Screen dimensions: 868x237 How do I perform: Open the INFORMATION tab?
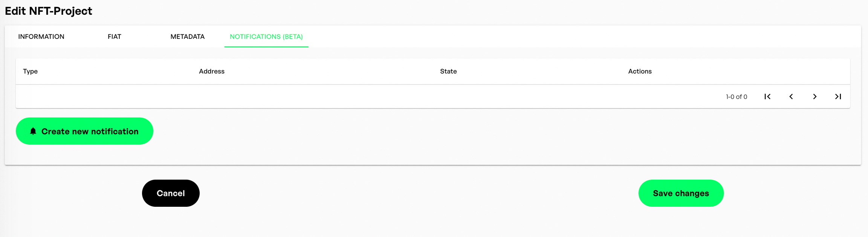coord(41,37)
